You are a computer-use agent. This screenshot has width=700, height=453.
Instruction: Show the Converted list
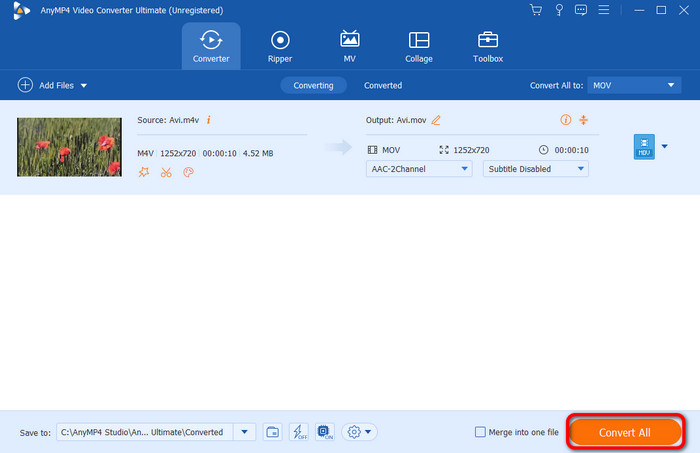383,85
